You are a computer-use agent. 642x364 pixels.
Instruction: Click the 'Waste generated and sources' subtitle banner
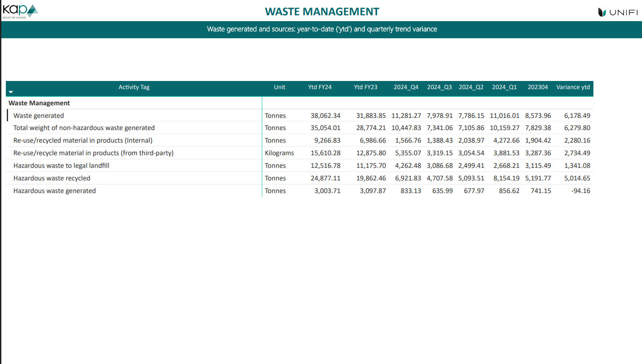(322, 29)
